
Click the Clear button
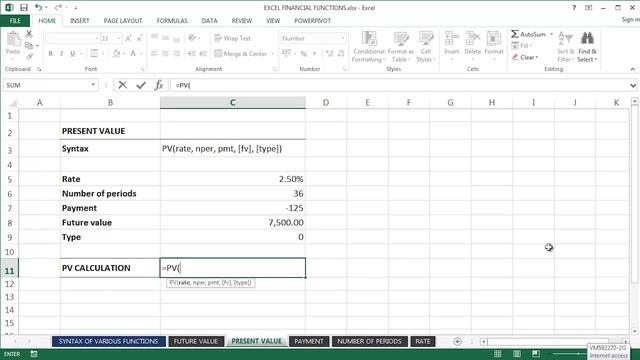point(525,57)
